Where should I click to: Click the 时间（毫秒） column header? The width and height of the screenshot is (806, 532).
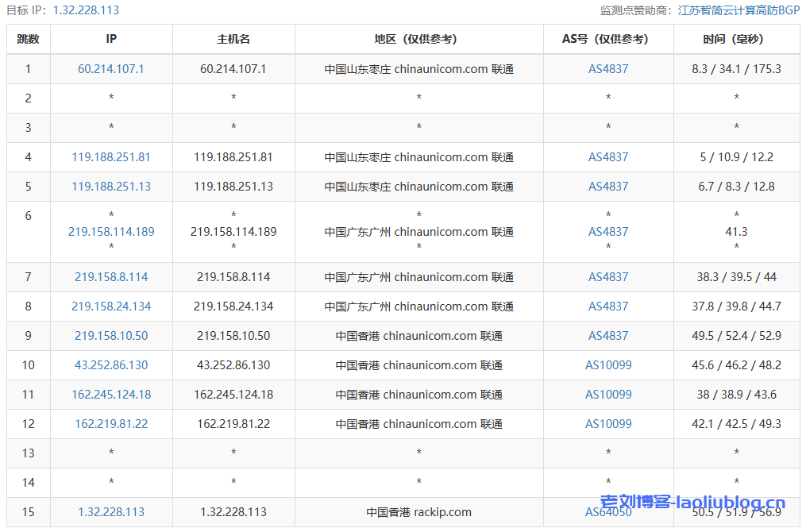coord(736,39)
